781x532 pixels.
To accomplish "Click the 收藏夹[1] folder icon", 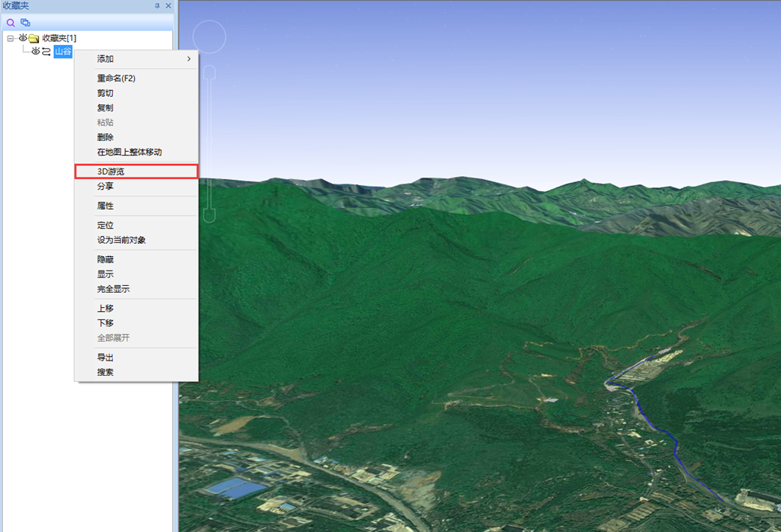I will pyautogui.click(x=34, y=38).
